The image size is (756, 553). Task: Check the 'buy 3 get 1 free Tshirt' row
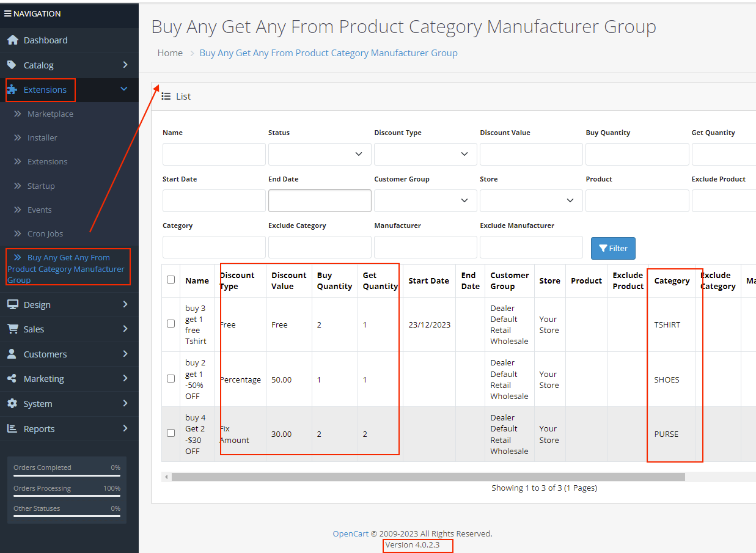[171, 324]
